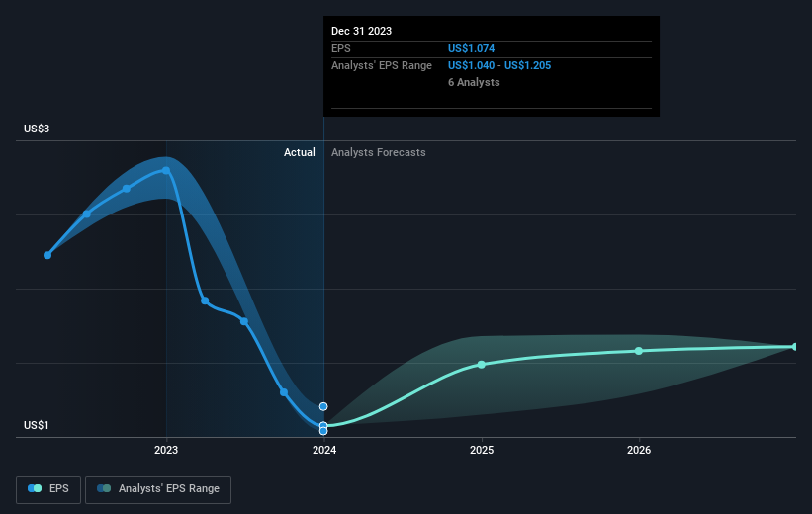This screenshot has width=812, height=514.
Task: Click the 2025 x-axis label
Action: [x=482, y=450]
